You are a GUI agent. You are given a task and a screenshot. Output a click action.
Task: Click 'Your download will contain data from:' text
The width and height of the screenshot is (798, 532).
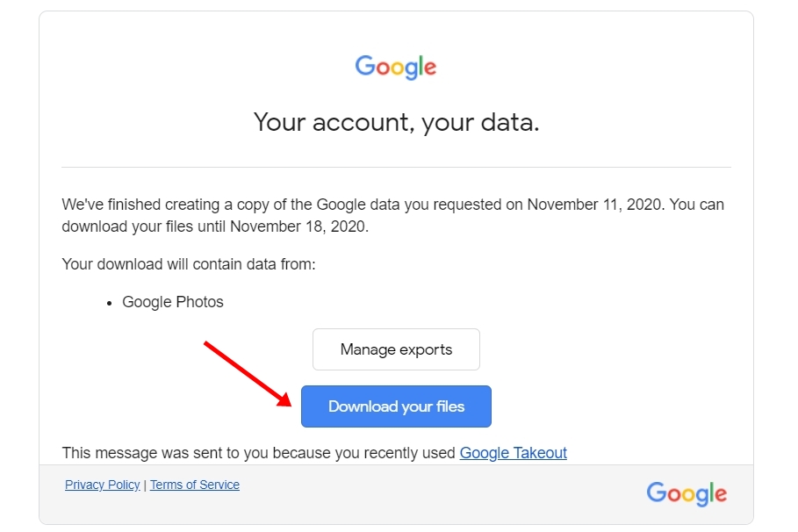[x=188, y=264]
